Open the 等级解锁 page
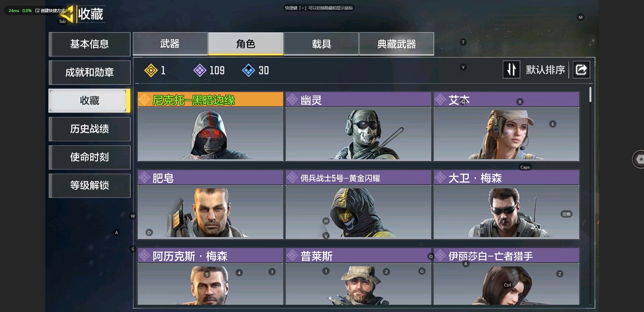Viewport: 644px width, 312px height. 90,185
